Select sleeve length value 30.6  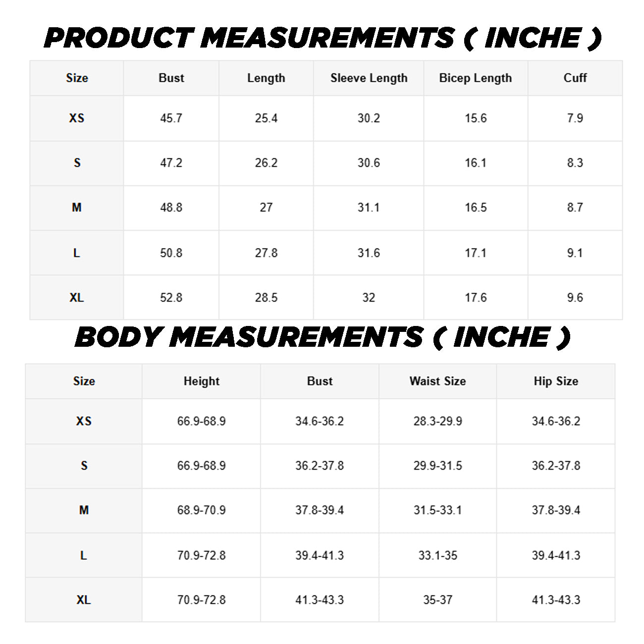(x=369, y=163)
